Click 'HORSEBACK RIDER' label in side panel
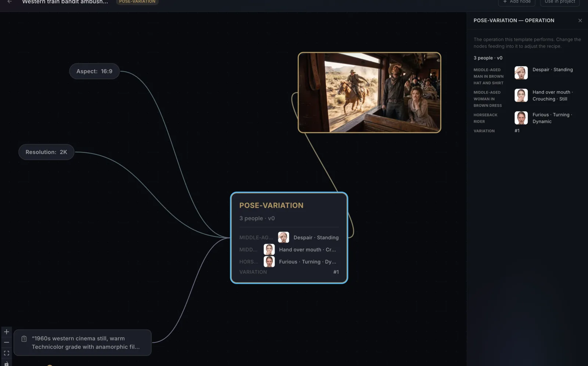The image size is (588, 366). (x=485, y=118)
